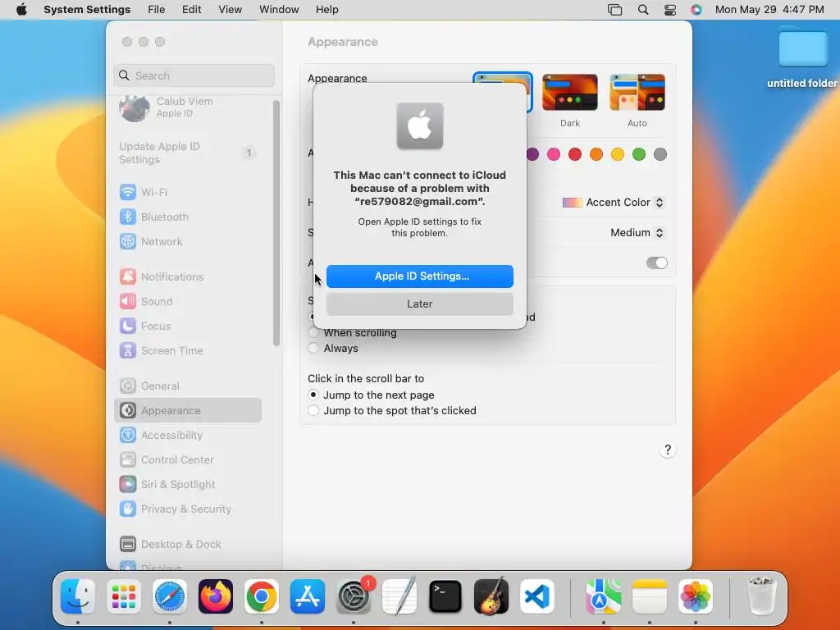The height and width of the screenshot is (630, 840).
Task: Open Maps from the Dock
Action: click(x=604, y=596)
